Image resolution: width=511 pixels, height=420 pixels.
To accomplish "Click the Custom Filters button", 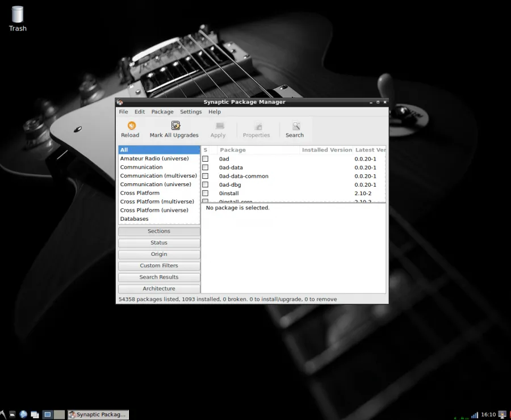I will pyautogui.click(x=159, y=266).
